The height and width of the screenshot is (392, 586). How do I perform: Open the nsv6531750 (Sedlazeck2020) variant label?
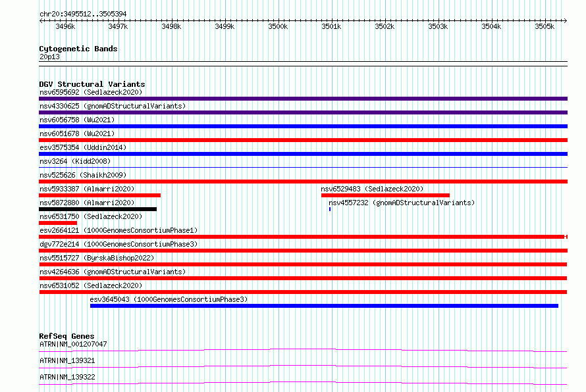(91, 216)
